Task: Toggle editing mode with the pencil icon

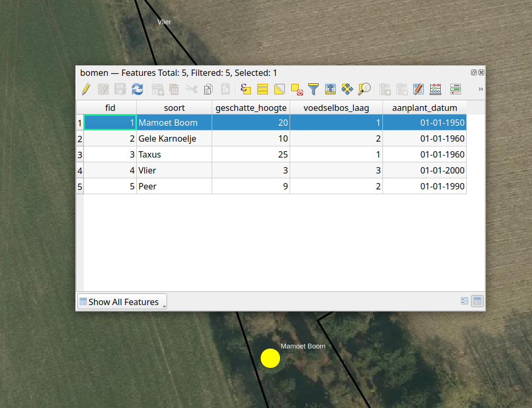Action: 86,89
